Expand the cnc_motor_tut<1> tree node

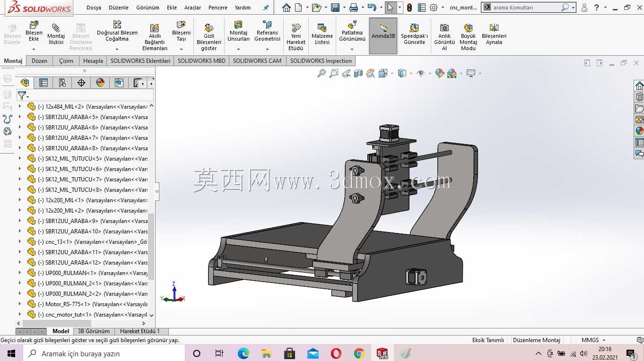click(x=20, y=314)
